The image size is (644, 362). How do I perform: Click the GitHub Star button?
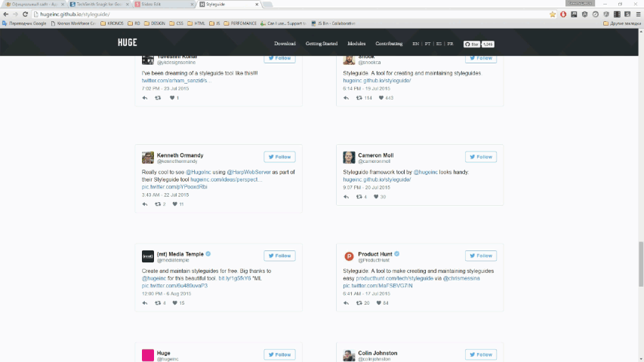tap(472, 44)
